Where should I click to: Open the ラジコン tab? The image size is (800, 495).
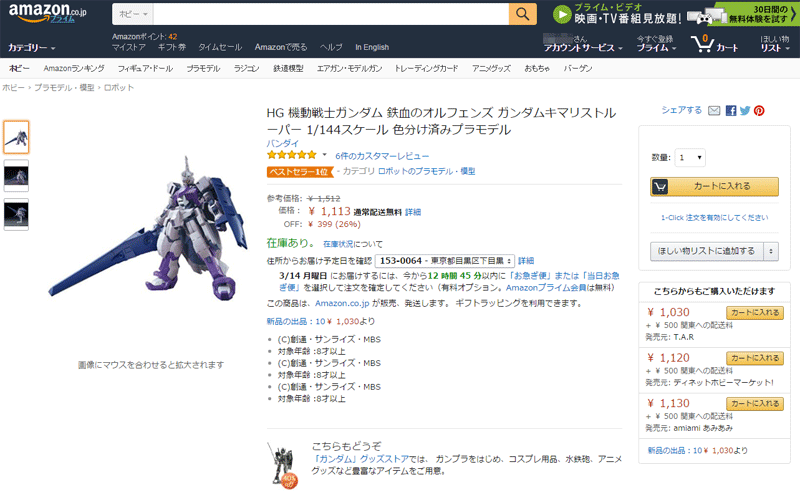246,68
